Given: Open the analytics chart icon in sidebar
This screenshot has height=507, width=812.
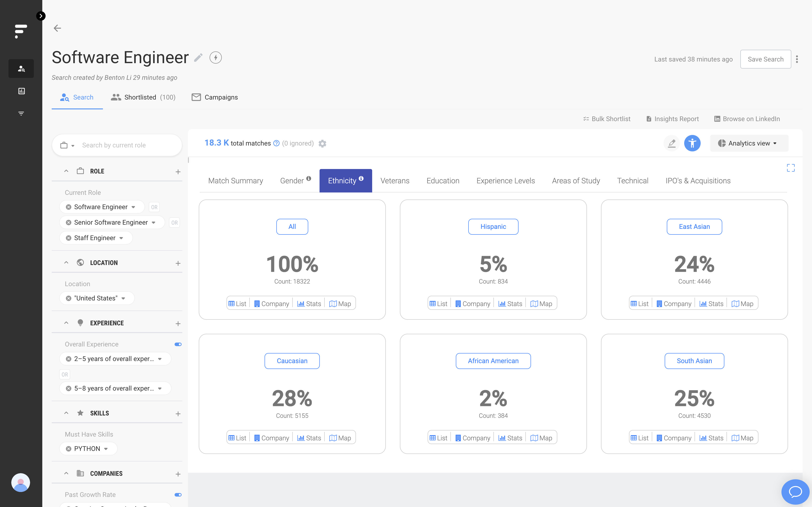Looking at the screenshot, I should (21, 91).
